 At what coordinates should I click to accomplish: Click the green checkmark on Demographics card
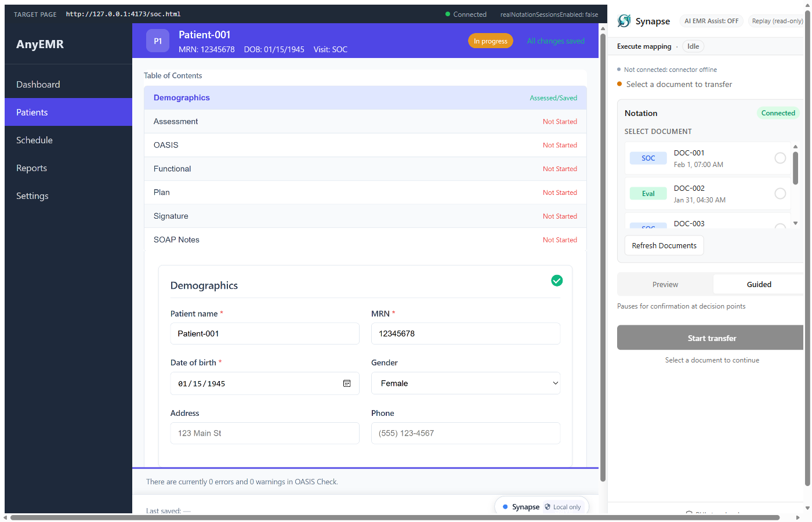click(557, 281)
